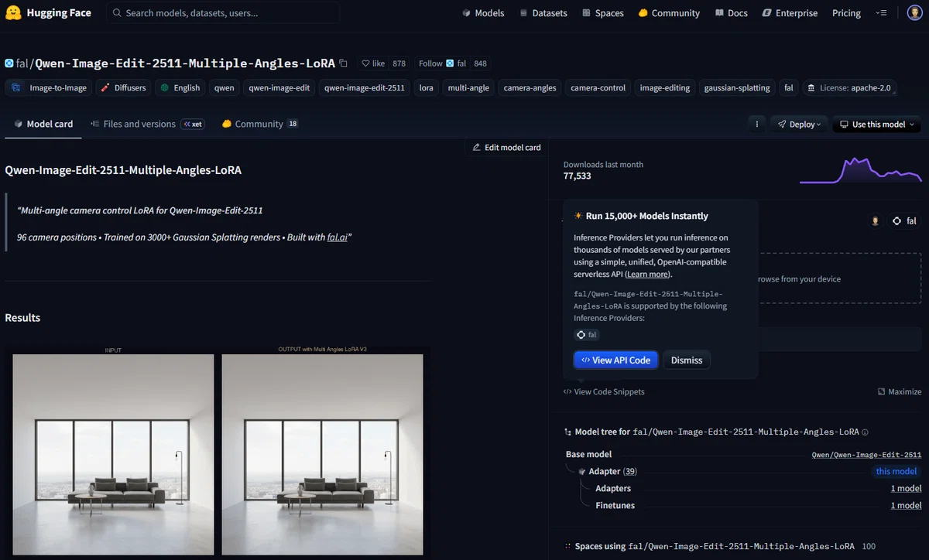Click Edit model card
Viewport: 929px width, 560px height.
pyautogui.click(x=506, y=147)
